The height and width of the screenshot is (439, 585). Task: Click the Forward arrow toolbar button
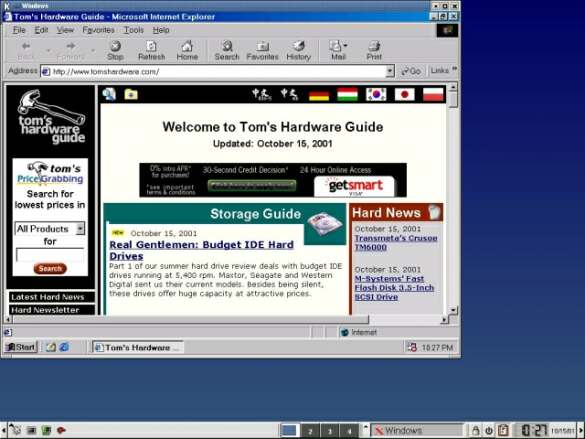71,46
